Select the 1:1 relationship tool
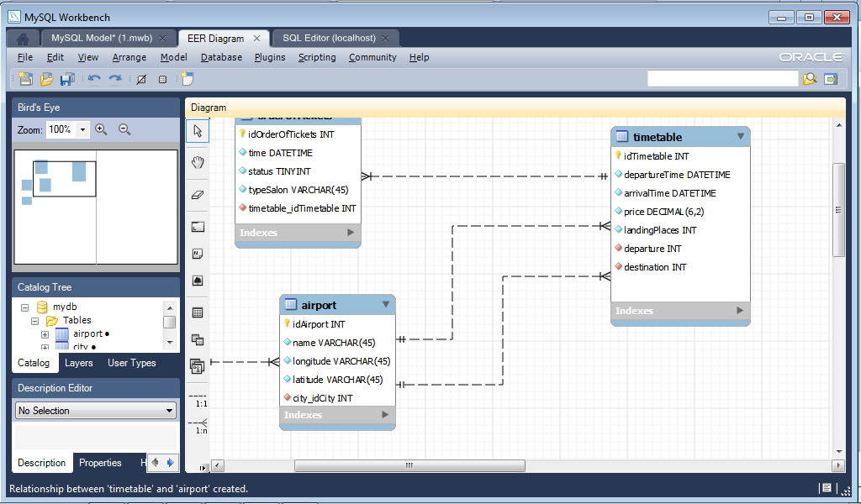 click(x=198, y=400)
